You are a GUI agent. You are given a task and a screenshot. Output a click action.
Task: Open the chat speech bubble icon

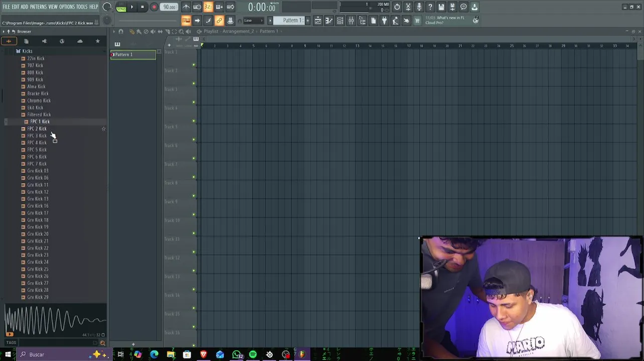tap(463, 7)
